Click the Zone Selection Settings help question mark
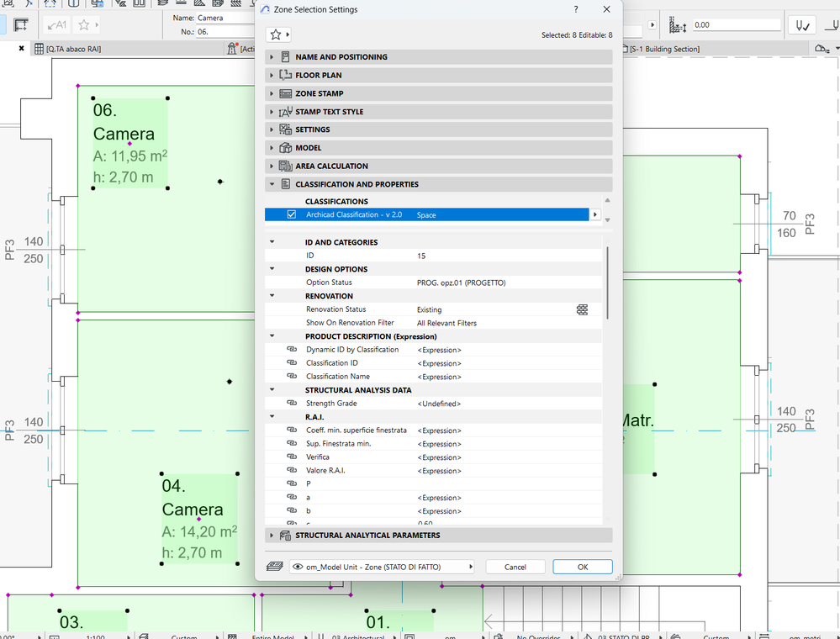840x639 pixels. 575,9
